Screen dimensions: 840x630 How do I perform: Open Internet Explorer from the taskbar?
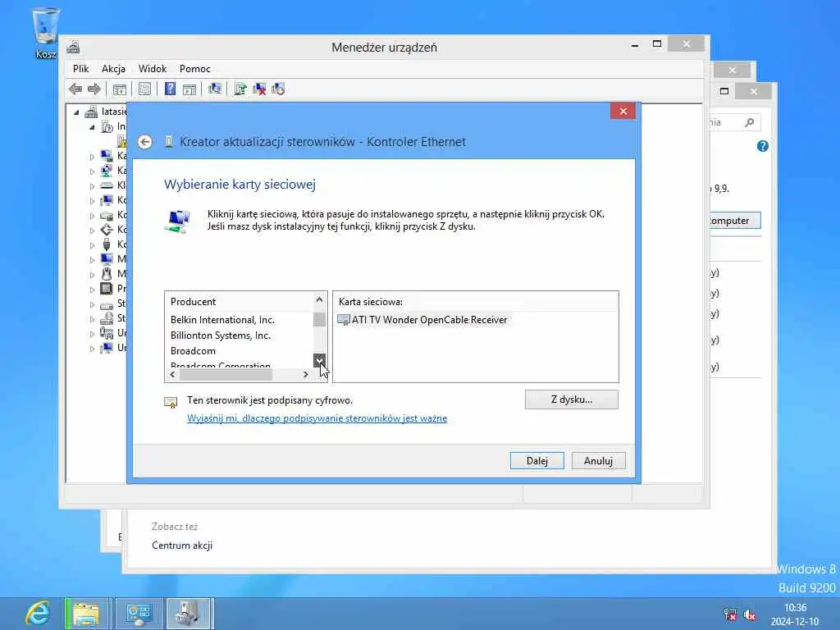pyautogui.click(x=38, y=614)
